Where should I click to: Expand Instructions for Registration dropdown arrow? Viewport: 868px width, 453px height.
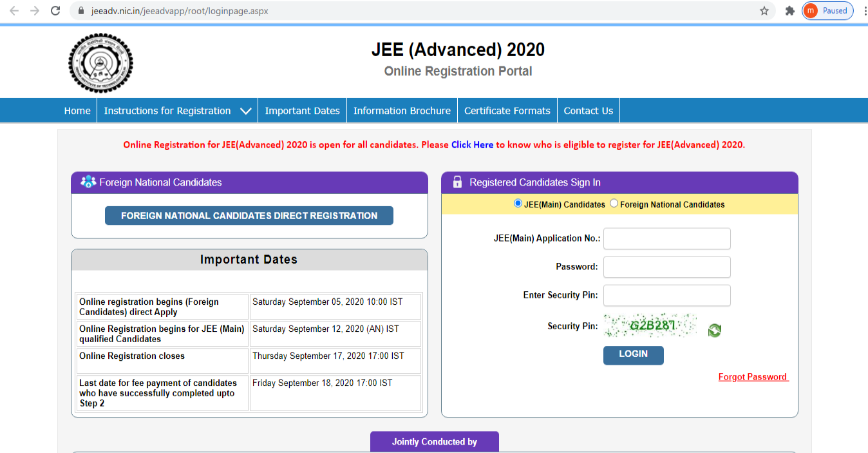tap(245, 111)
